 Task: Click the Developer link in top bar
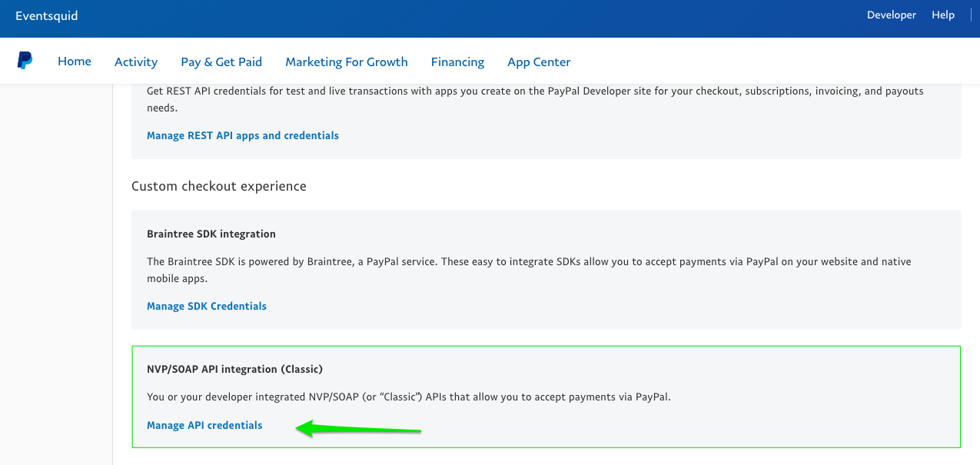point(892,15)
